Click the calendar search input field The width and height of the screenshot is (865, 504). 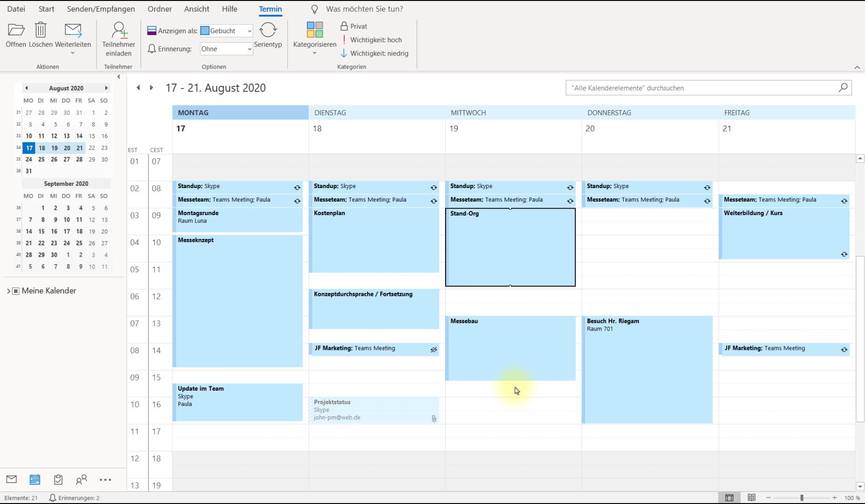click(x=701, y=88)
